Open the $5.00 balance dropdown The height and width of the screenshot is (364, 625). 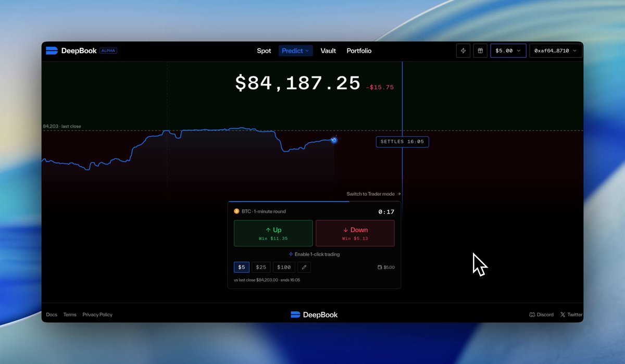(508, 51)
